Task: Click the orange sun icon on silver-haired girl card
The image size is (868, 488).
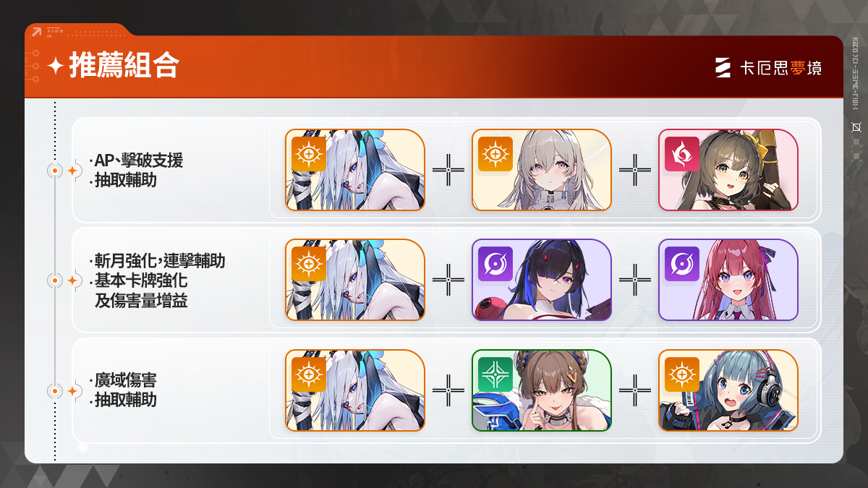Action: pos(495,154)
